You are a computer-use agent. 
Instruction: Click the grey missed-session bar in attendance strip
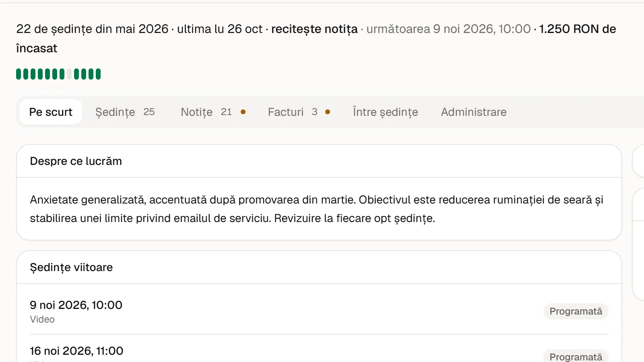click(69, 74)
